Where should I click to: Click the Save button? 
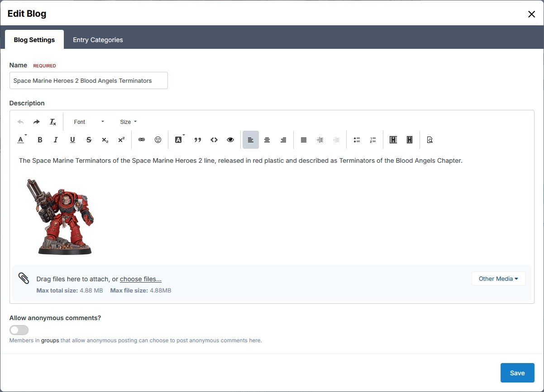517,373
